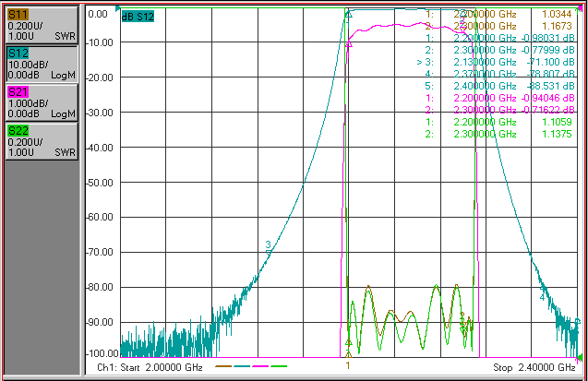Click the -40.00 axis label
This screenshot has width=588, height=381.
(100, 148)
